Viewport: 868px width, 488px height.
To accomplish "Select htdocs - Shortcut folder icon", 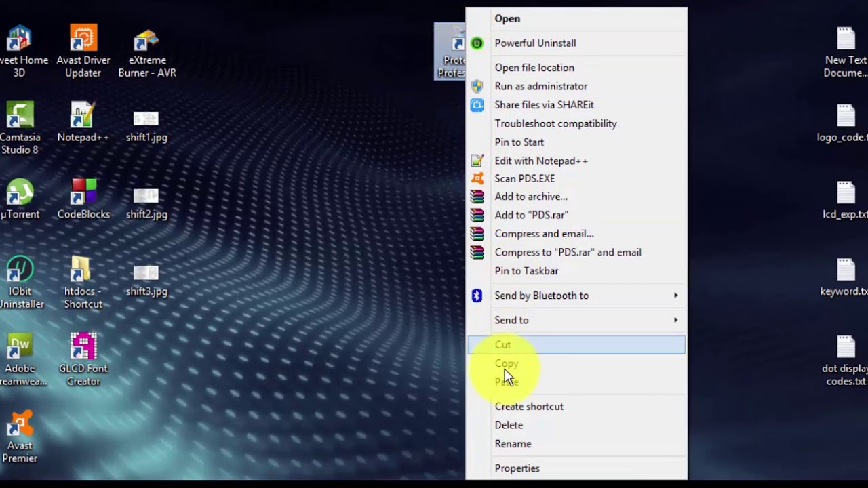I will 83,283.
